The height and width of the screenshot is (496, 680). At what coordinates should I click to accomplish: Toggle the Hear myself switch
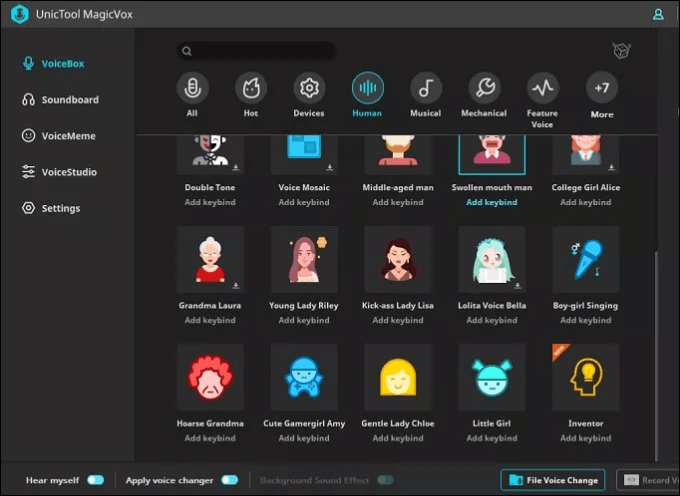pos(95,480)
